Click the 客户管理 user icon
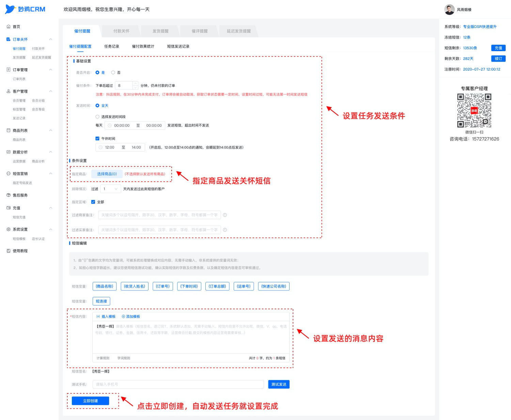This screenshot has height=420, width=511. tap(9, 91)
